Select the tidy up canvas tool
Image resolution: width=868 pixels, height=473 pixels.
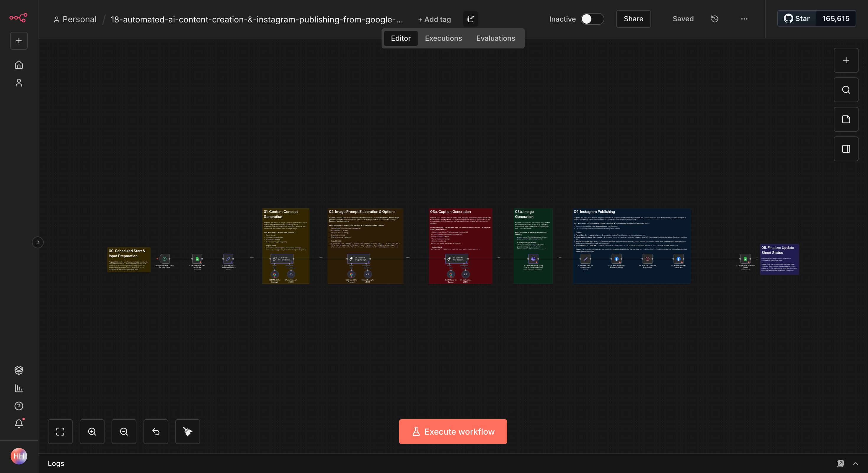(187, 432)
